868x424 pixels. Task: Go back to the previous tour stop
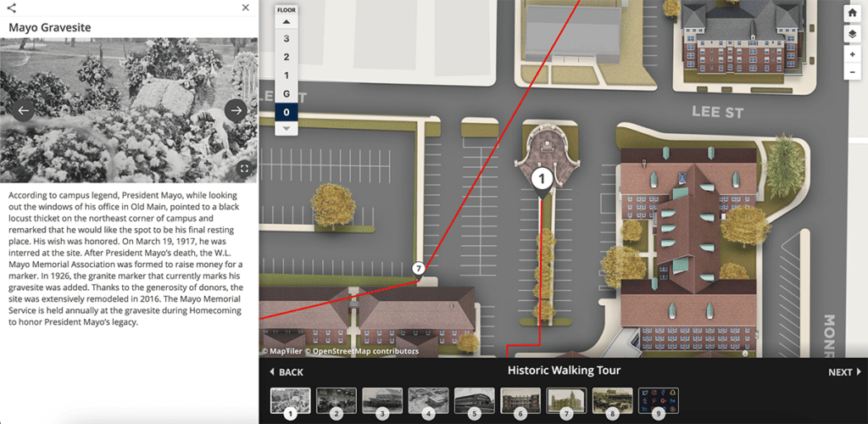pyautogui.click(x=286, y=371)
